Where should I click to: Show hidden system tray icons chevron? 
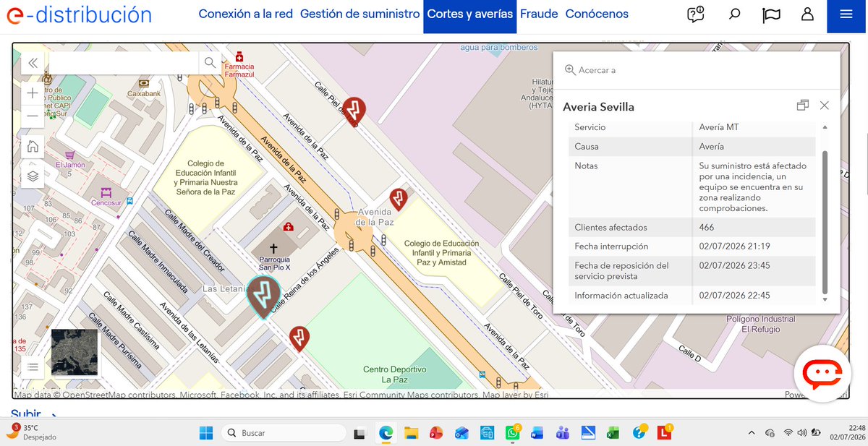pos(751,433)
